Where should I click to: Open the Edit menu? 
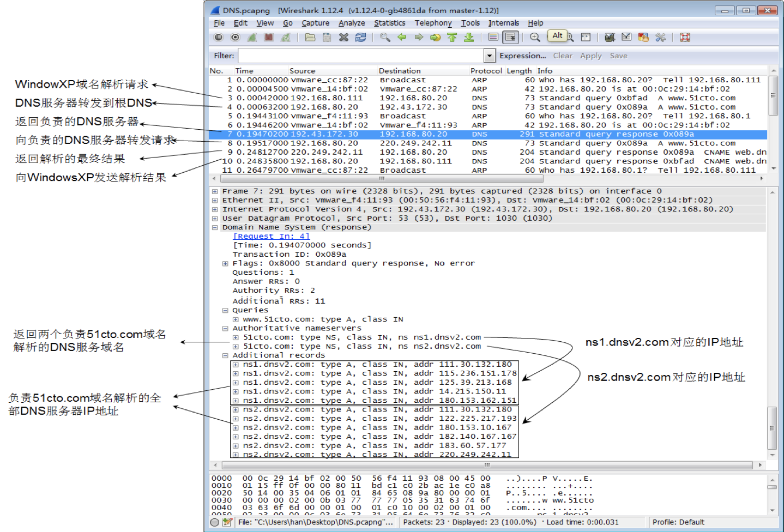(x=240, y=23)
